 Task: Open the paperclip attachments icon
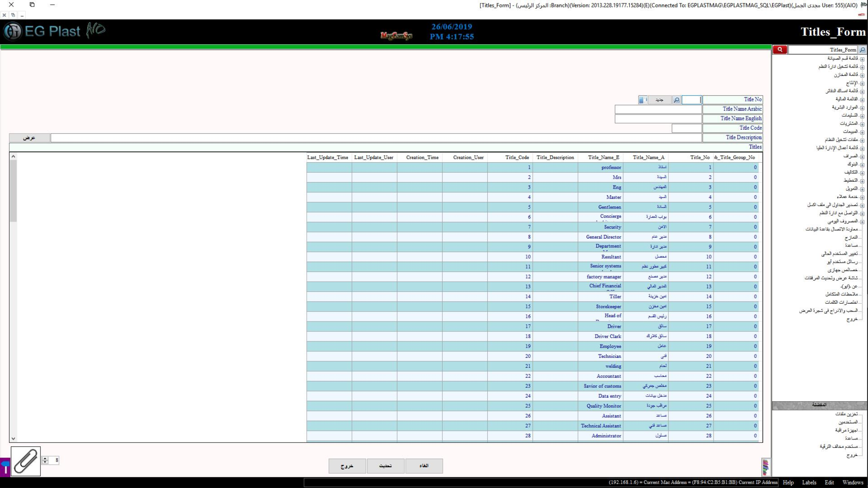[26, 461]
